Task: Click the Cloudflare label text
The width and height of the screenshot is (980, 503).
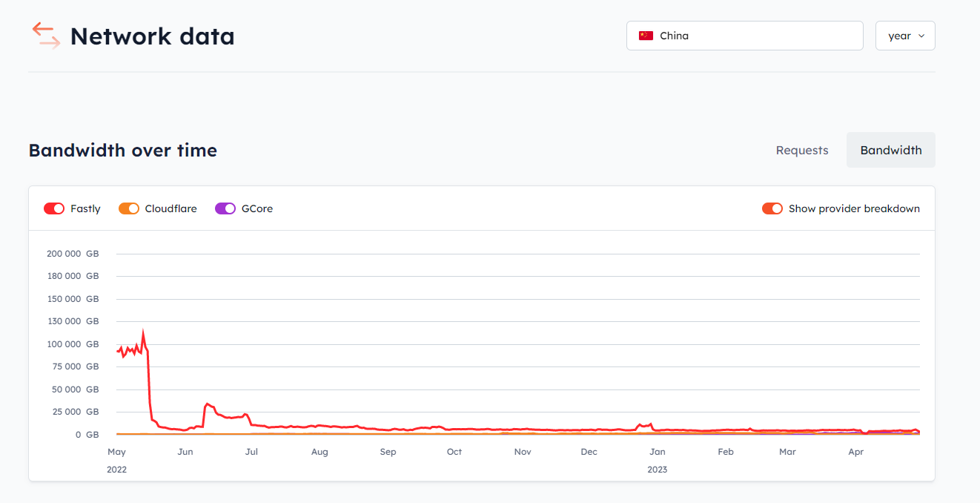Action: pos(170,208)
